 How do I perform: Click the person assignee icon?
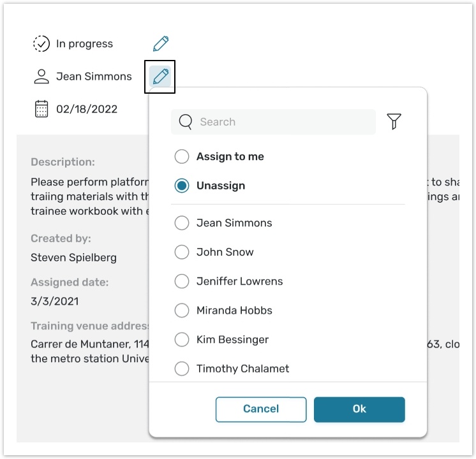[41, 77]
